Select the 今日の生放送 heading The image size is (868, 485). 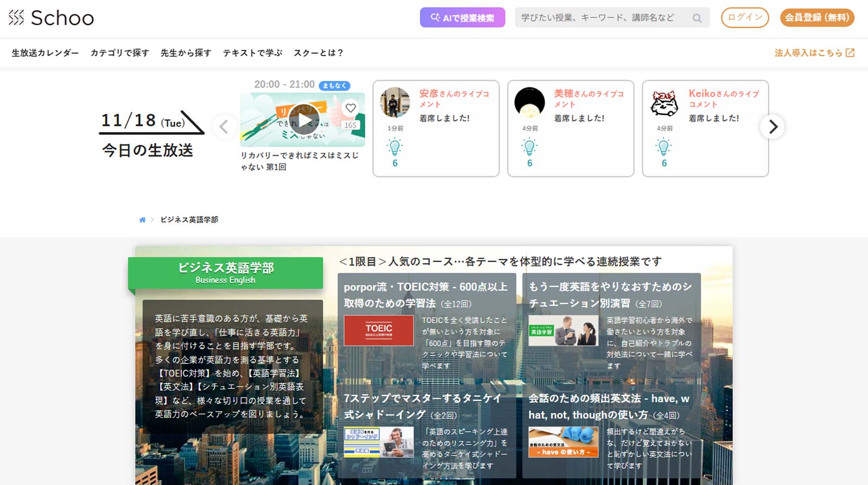tap(148, 150)
